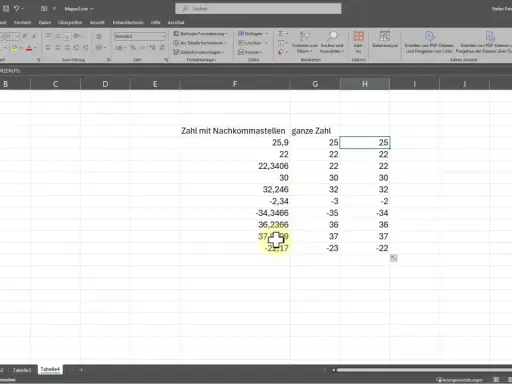Open the Zahl group dialog launcher
Viewport: 512px width, 384px height.
click(x=166, y=60)
